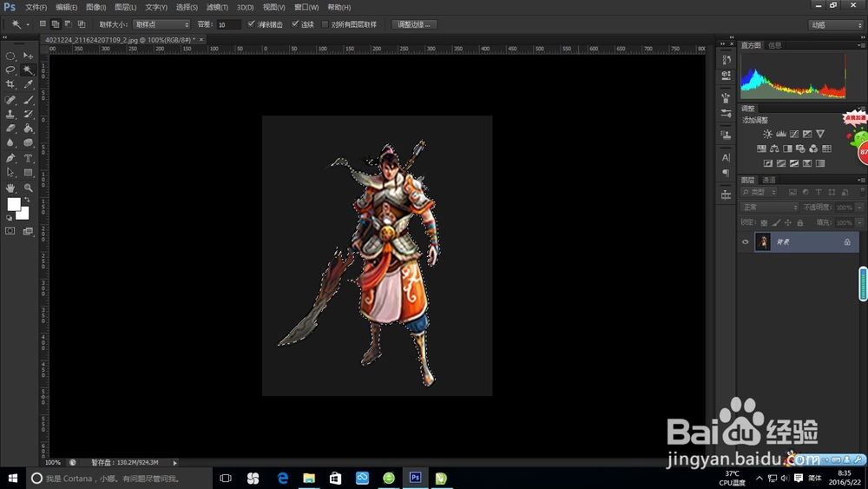Select the Crop tool
868x489 pixels.
pyautogui.click(x=10, y=84)
